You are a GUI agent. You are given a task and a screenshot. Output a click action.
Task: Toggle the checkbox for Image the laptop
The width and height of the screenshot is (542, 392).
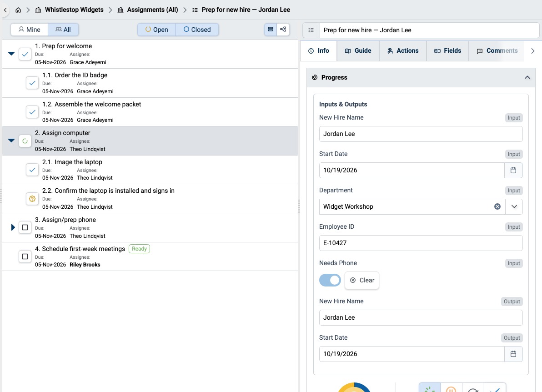tap(32, 170)
